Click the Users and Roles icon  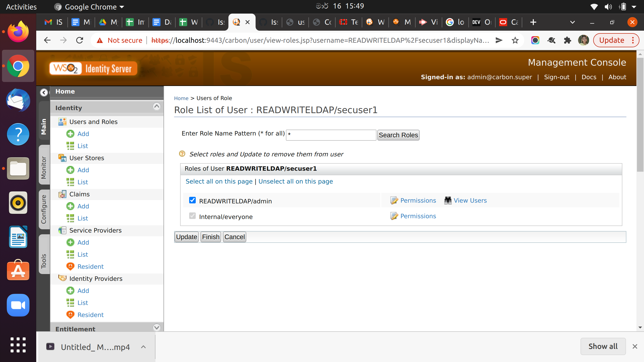point(62,122)
